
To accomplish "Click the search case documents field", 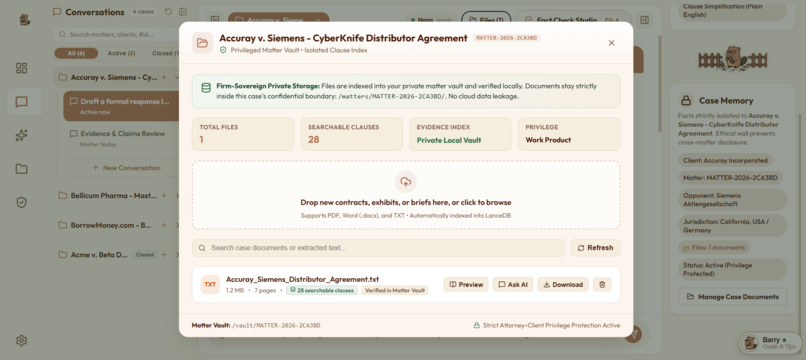I will pos(378,248).
